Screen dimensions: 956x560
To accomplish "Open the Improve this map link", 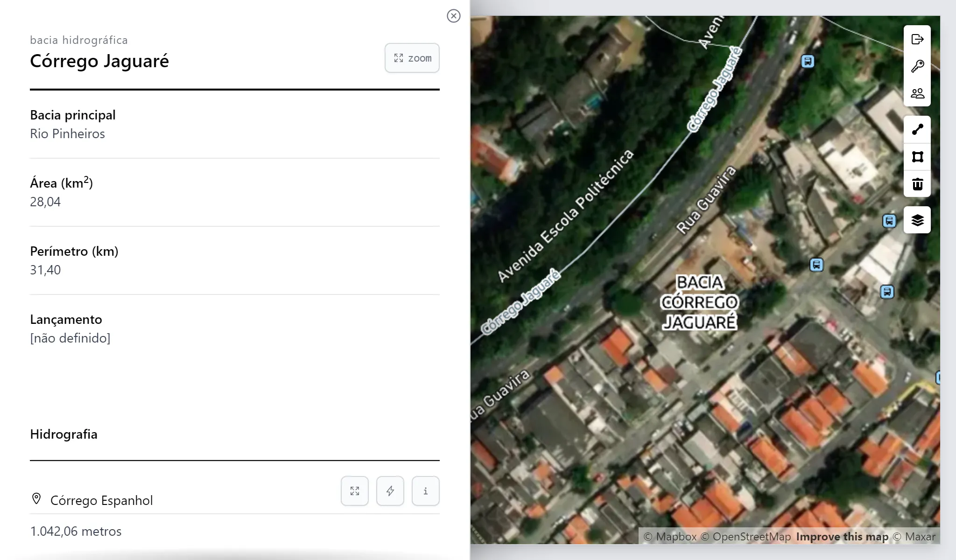I will [842, 537].
